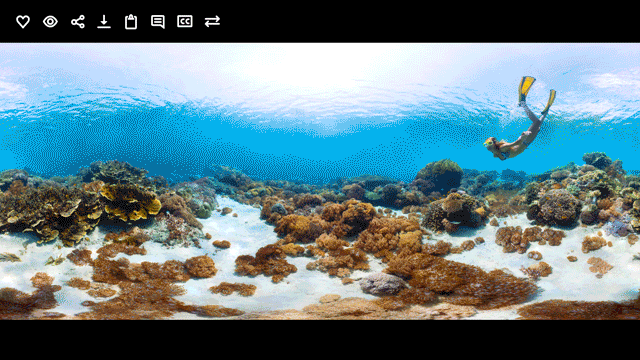640x360 pixels.
Task: Open the share icon options
Action: click(x=78, y=22)
